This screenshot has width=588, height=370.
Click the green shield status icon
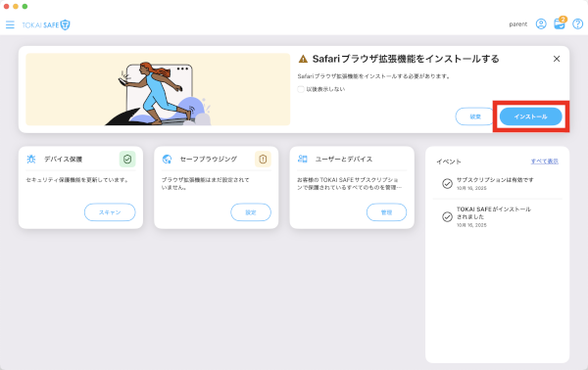click(127, 160)
